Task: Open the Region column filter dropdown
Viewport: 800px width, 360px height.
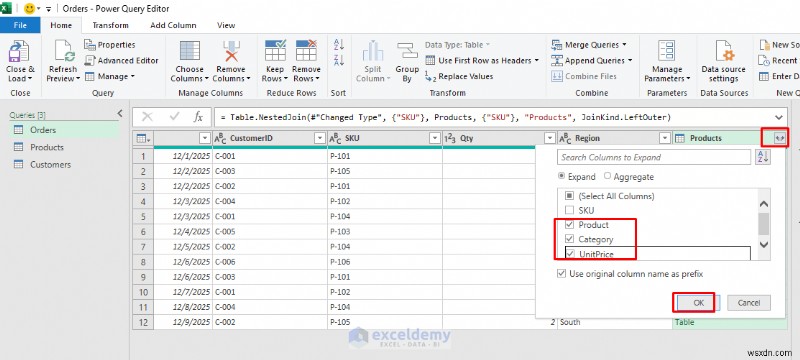Action: tap(664, 138)
